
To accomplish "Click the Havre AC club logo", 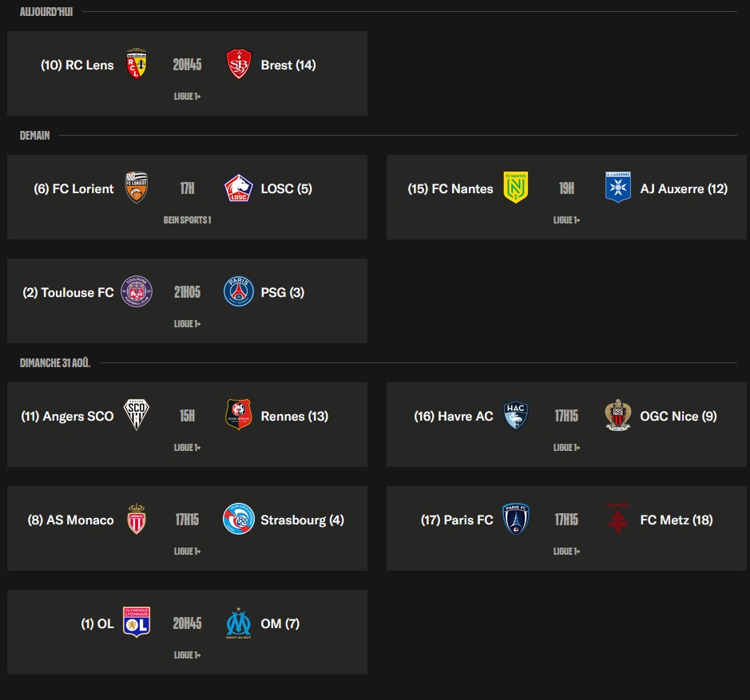I will point(516,415).
